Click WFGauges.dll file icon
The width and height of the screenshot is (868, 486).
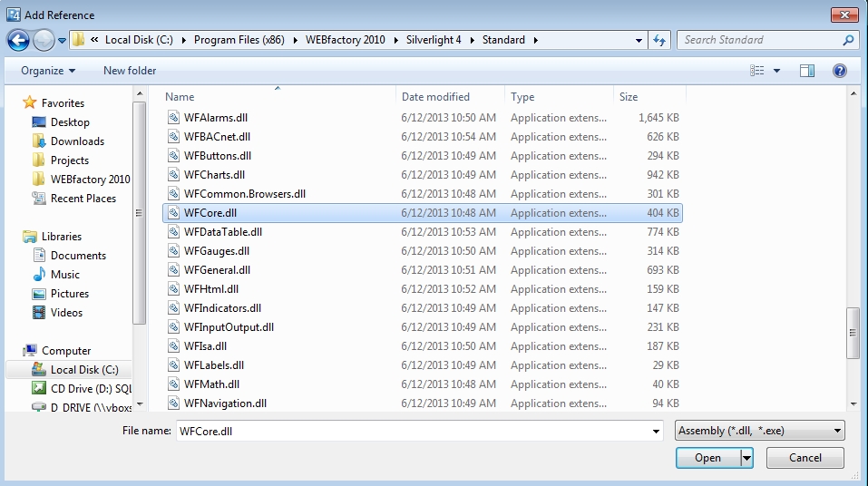pos(174,251)
